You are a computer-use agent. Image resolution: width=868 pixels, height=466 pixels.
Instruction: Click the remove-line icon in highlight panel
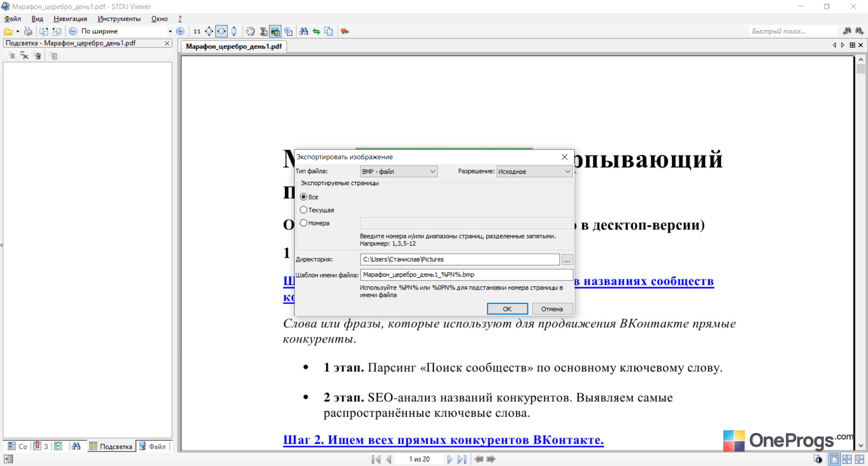[24, 56]
